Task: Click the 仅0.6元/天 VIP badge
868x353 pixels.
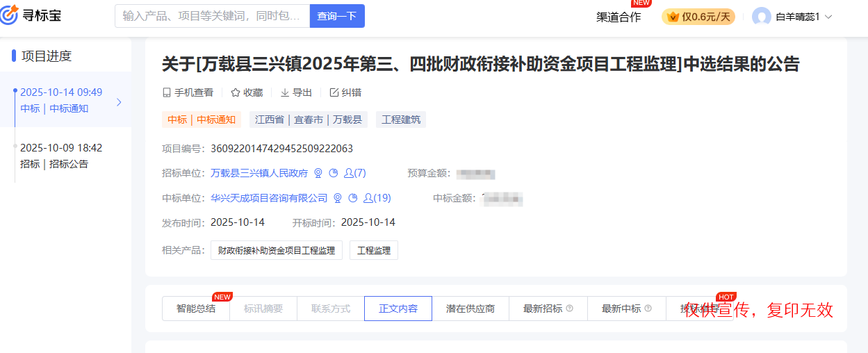Action: (698, 17)
